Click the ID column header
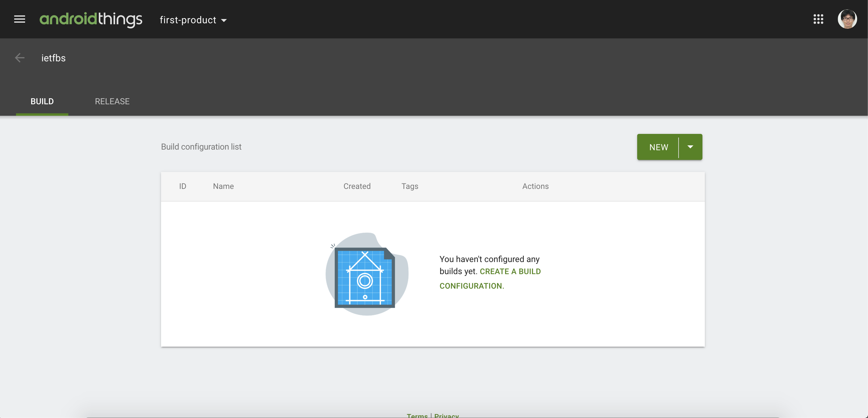This screenshot has height=418, width=868. tap(182, 186)
